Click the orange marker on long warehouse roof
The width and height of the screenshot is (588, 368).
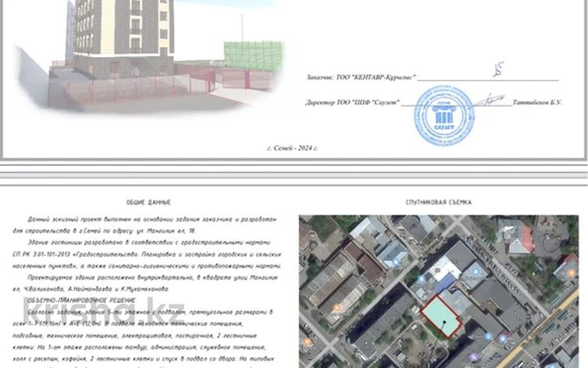337,308
